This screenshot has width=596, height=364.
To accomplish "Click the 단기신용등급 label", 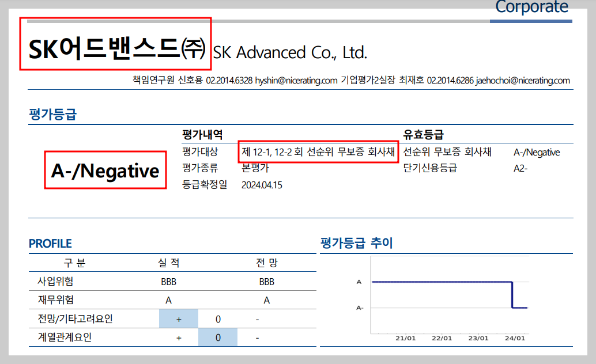I will click(x=430, y=168).
